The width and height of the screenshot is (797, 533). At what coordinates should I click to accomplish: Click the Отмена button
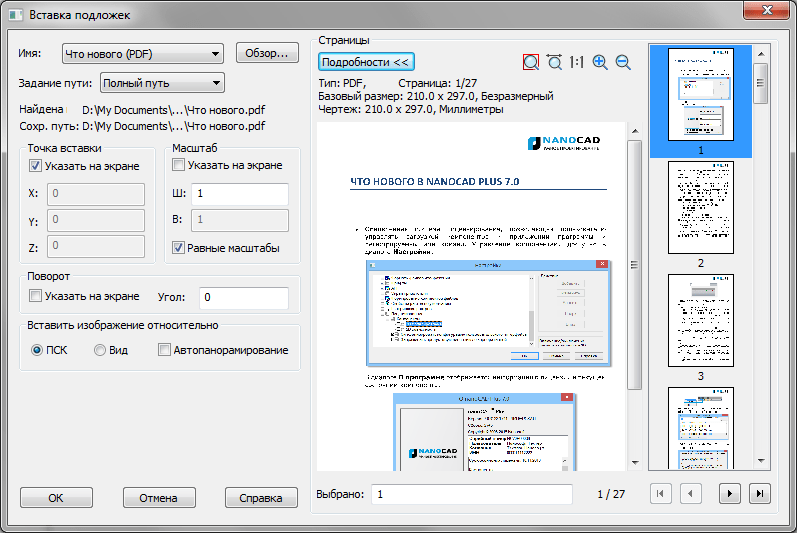(159, 497)
